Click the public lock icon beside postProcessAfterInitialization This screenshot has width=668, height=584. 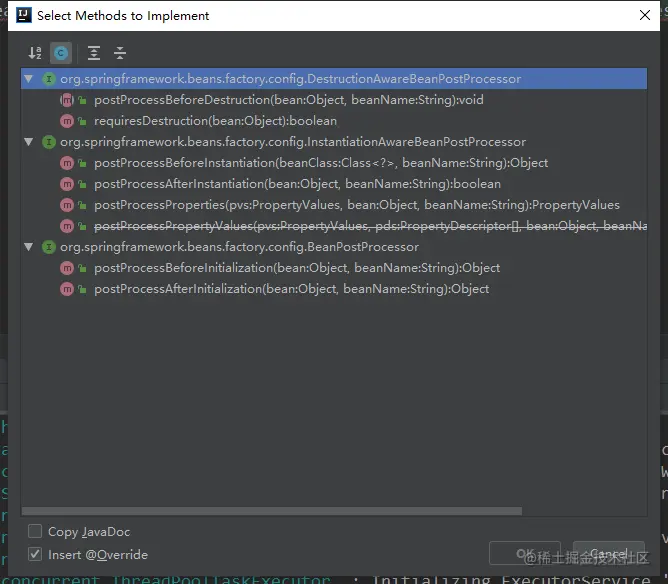pos(82,290)
